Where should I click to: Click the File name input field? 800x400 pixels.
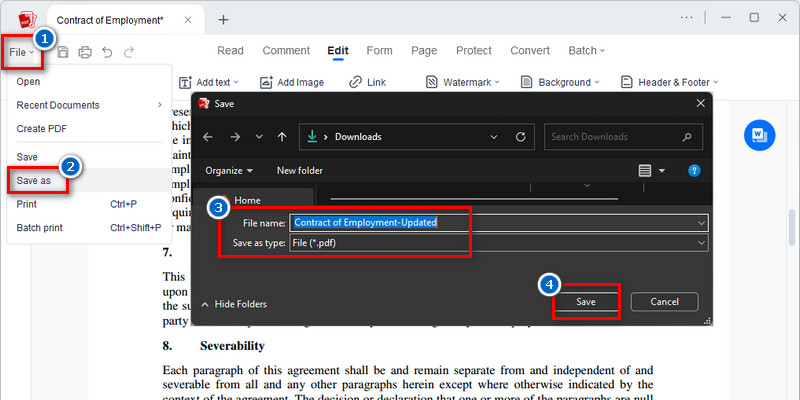(499, 222)
